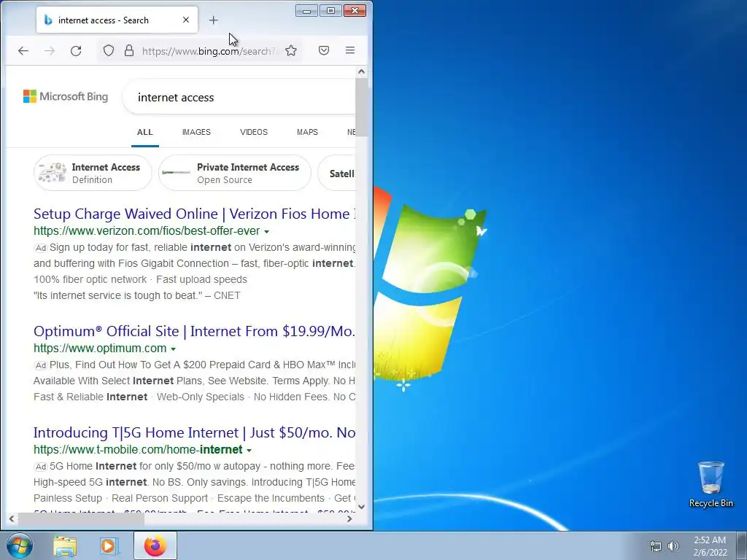Reload the Bing search page
Image resolution: width=747 pixels, height=560 pixels.
tap(76, 50)
